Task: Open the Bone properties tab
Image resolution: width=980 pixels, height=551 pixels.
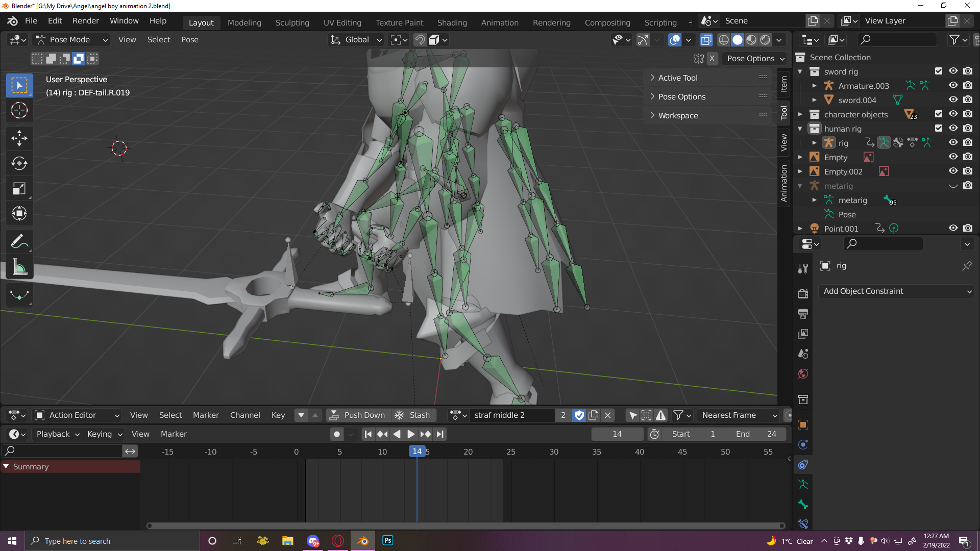Action: [x=803, y=505]
